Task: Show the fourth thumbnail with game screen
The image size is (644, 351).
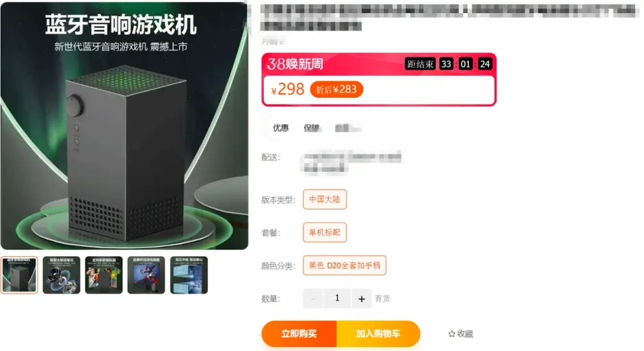Action: click(146, 275)
